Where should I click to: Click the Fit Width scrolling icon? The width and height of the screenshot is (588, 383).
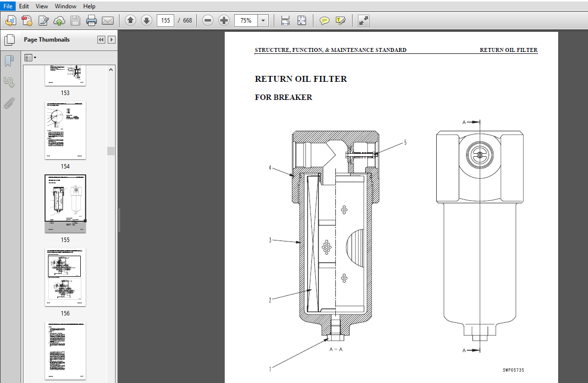click(x=285, y=21)
